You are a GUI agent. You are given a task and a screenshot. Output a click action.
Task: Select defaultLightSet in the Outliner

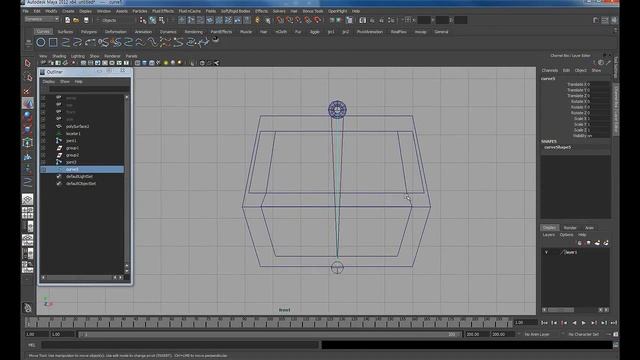tap(79, 176)
